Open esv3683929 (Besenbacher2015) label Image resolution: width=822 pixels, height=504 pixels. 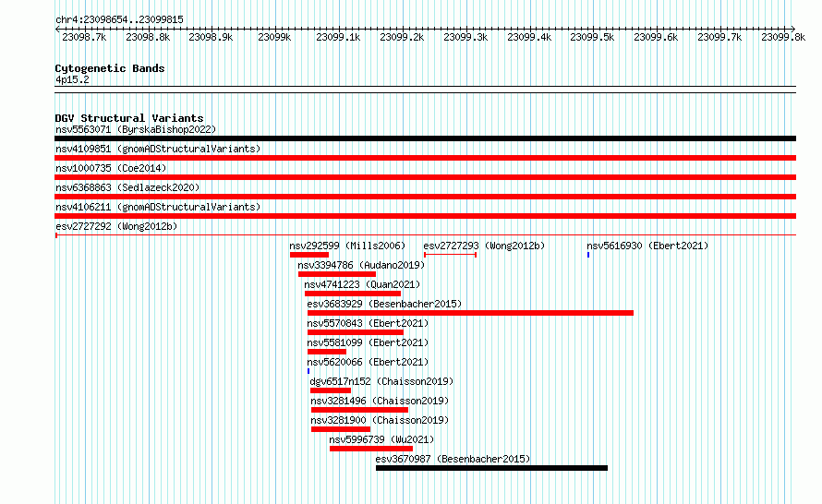(384, 304)
